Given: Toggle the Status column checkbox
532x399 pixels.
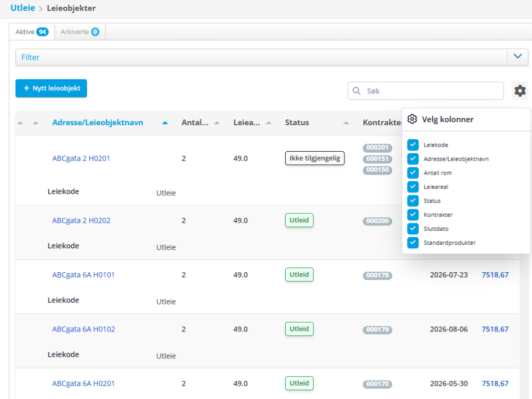Looking at the screenshot, I should pyautogui.click(x=413, y=201).
